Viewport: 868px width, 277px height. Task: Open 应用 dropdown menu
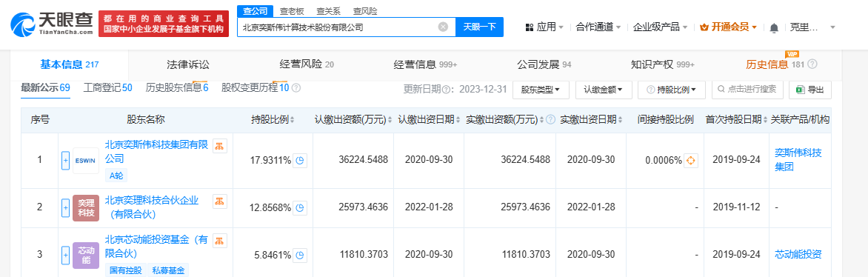544,27
